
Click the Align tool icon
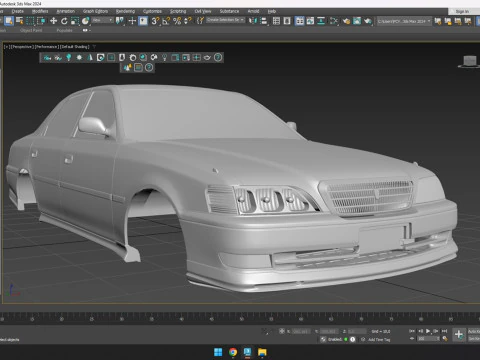tap(264, 21)
